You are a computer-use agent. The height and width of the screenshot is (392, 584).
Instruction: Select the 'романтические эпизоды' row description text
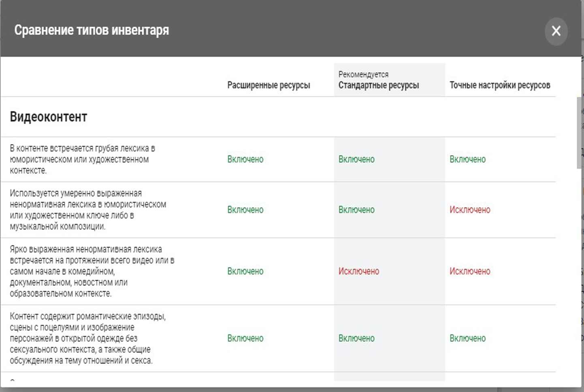[x=88, y=338]
